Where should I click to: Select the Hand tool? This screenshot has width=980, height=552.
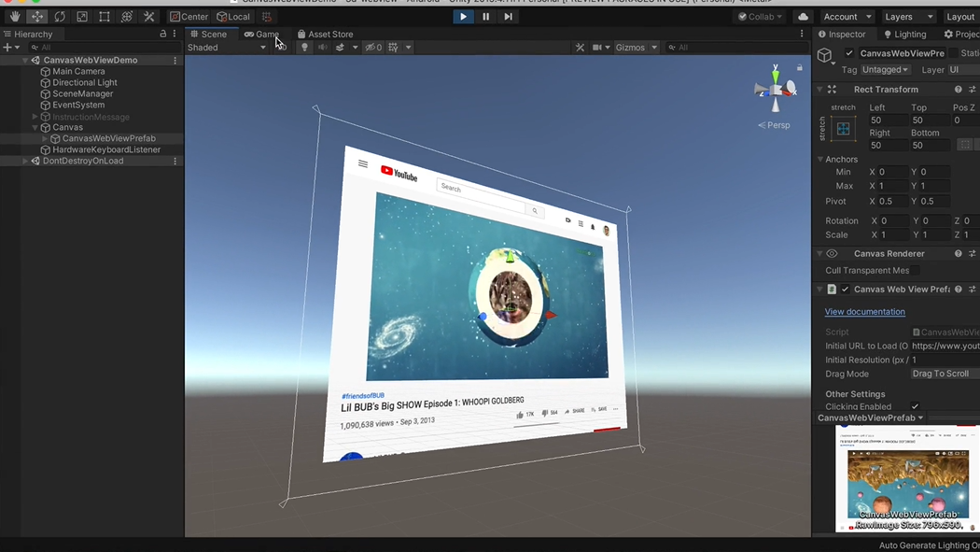[14, 17]
